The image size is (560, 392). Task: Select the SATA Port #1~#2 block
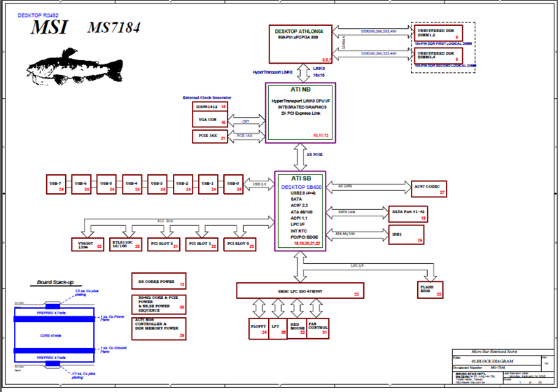[408, 213]
